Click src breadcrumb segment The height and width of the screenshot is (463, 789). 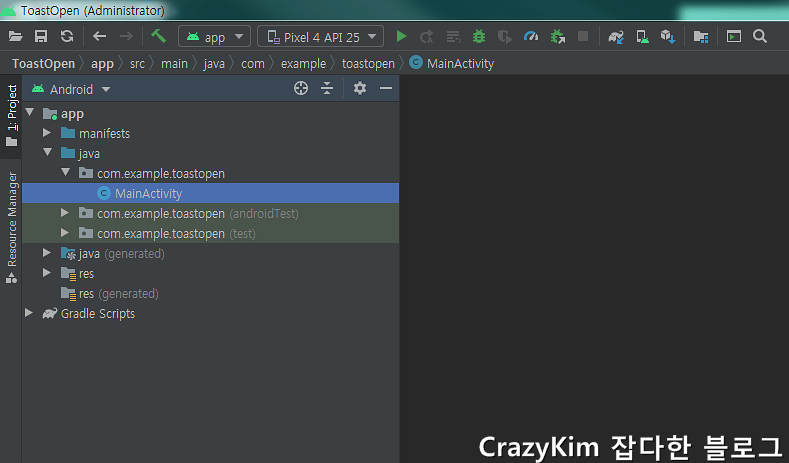click(137, 63)
